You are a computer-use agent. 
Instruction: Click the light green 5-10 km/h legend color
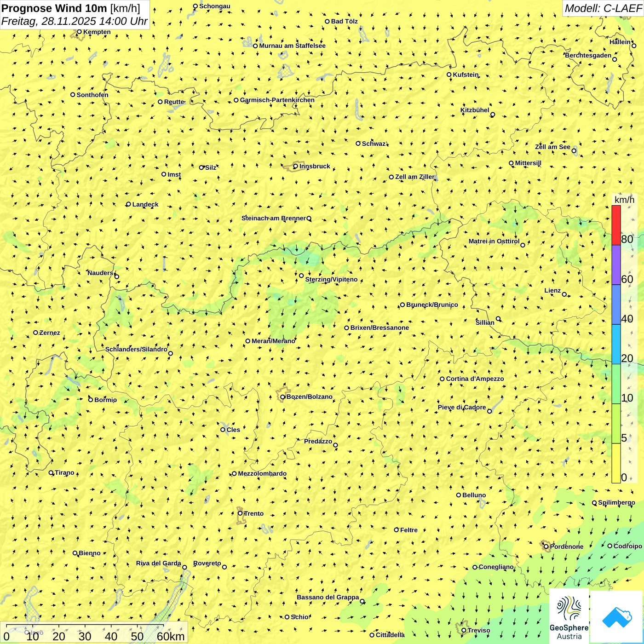[x=616, y=424]
